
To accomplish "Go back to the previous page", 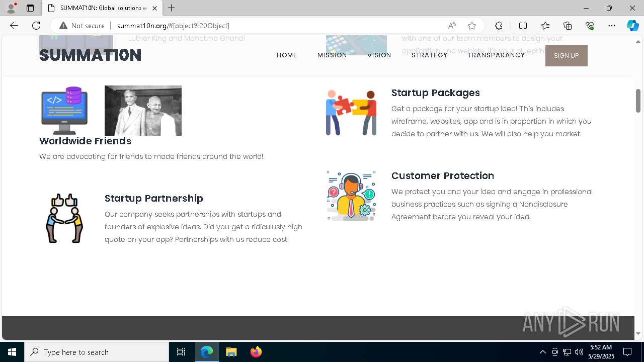I will pos(14,26).
